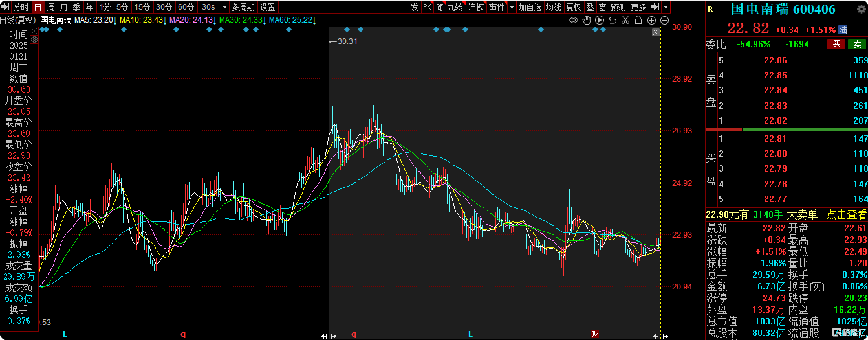
Task: Open dropdown at far right of toolbar
Action: [x=666, y=7]
